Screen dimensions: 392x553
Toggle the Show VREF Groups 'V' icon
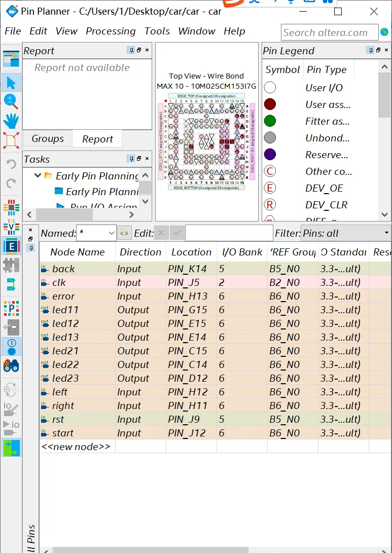pyautogui.click(x=11, y=227)
